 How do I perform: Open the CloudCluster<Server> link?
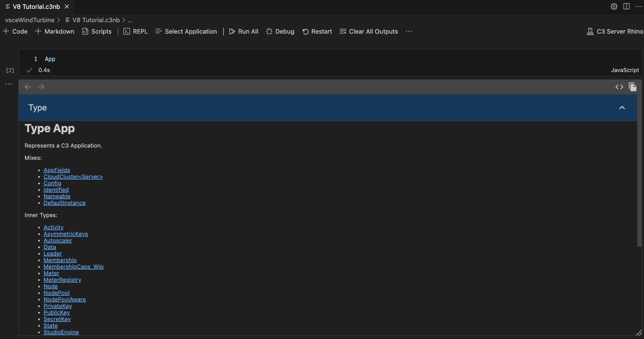(x=73, y=177)
